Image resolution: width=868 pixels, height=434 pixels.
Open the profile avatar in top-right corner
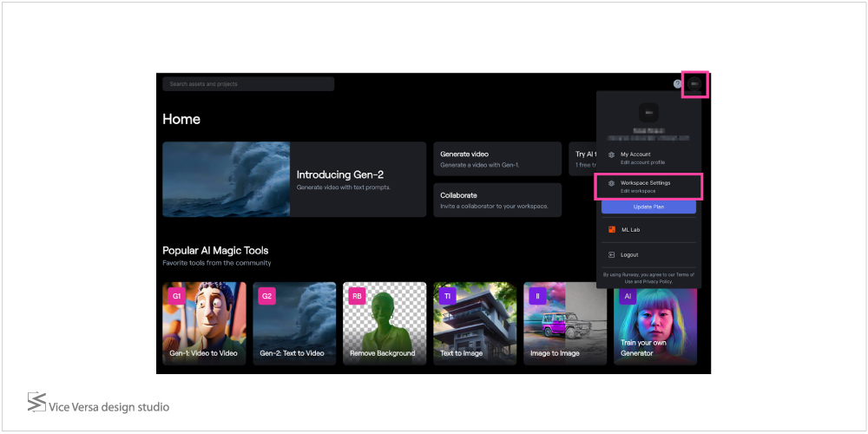click(695, 84)
